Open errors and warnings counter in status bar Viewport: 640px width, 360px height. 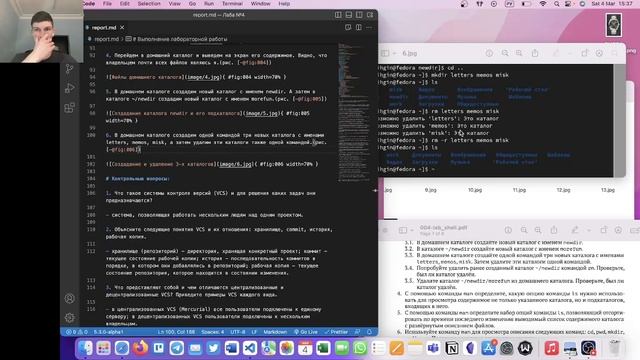coord(77,332)
